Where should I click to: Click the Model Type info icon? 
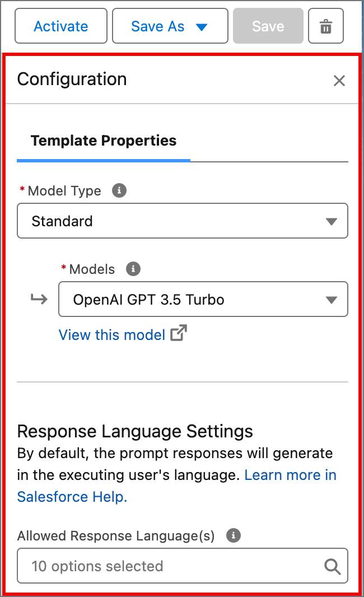tap(118, 190)
